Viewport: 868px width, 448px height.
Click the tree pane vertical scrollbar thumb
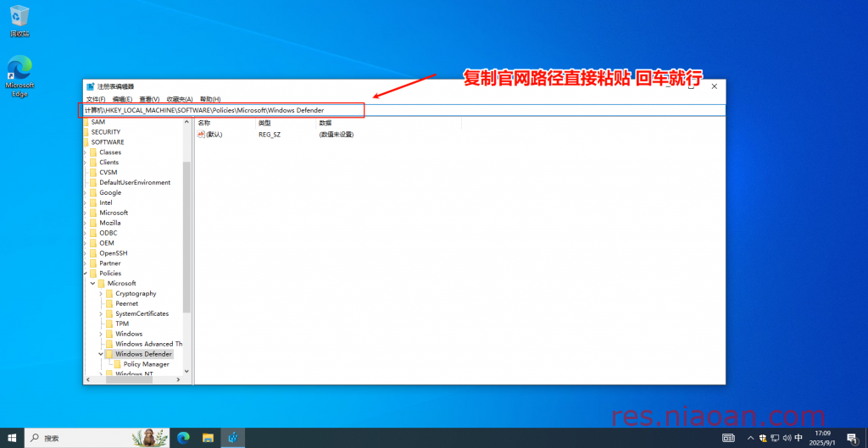(186, 237)
